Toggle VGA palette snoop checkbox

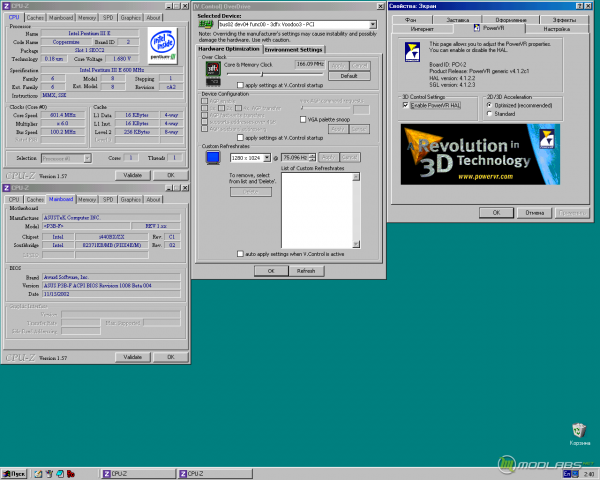[x=303, y=119]
